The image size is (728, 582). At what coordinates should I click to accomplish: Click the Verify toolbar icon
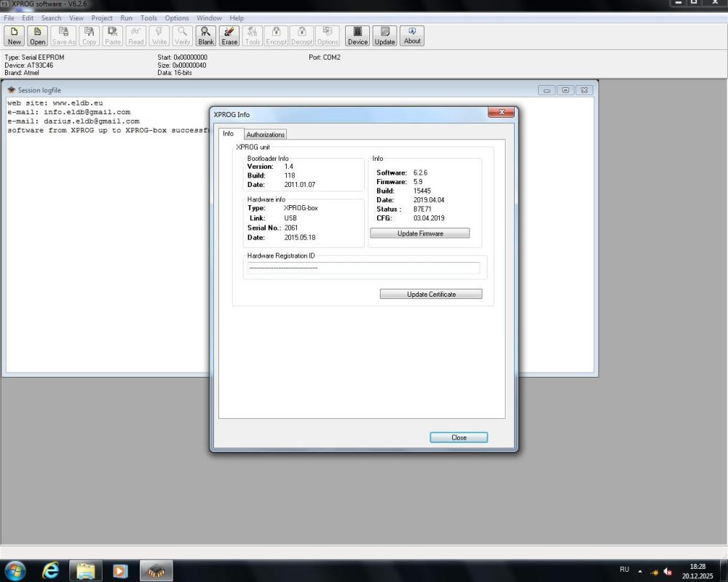click(x=183, y=36)
